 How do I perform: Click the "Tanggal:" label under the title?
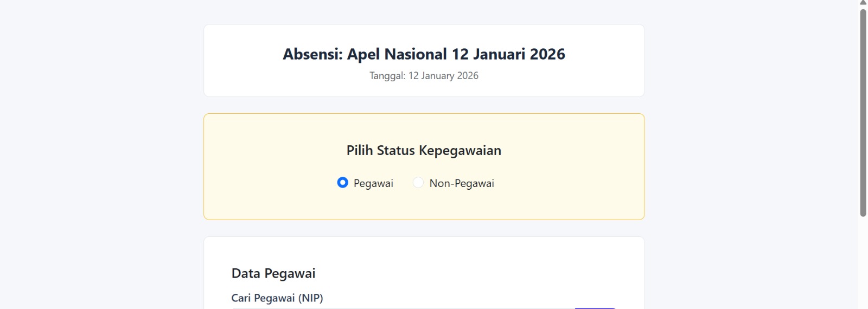[387, 76]
